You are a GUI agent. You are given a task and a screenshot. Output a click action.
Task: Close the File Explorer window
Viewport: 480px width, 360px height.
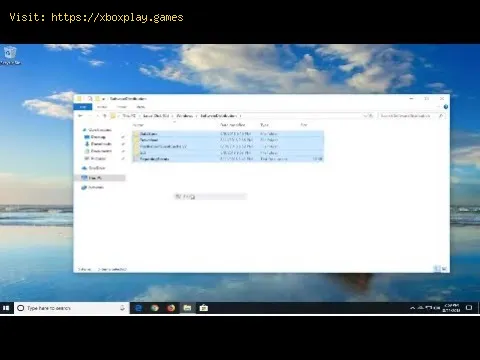(442, 99)
